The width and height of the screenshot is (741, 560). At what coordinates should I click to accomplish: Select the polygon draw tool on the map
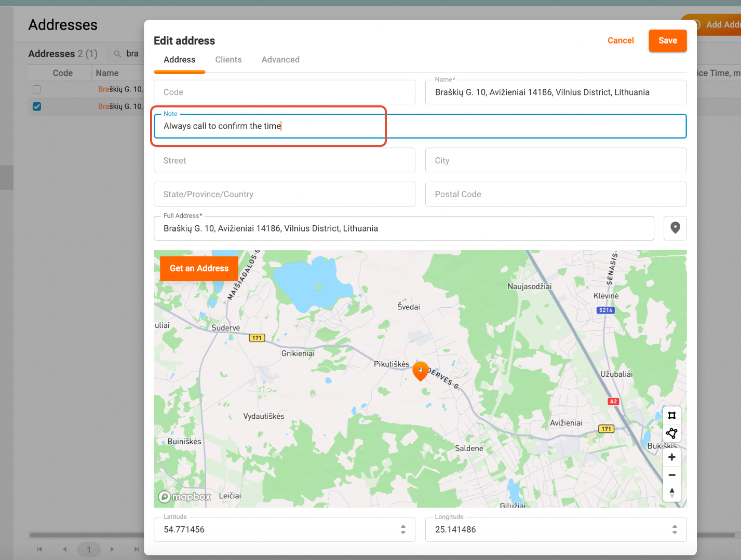pyautogui.click(x=672, y=433)
